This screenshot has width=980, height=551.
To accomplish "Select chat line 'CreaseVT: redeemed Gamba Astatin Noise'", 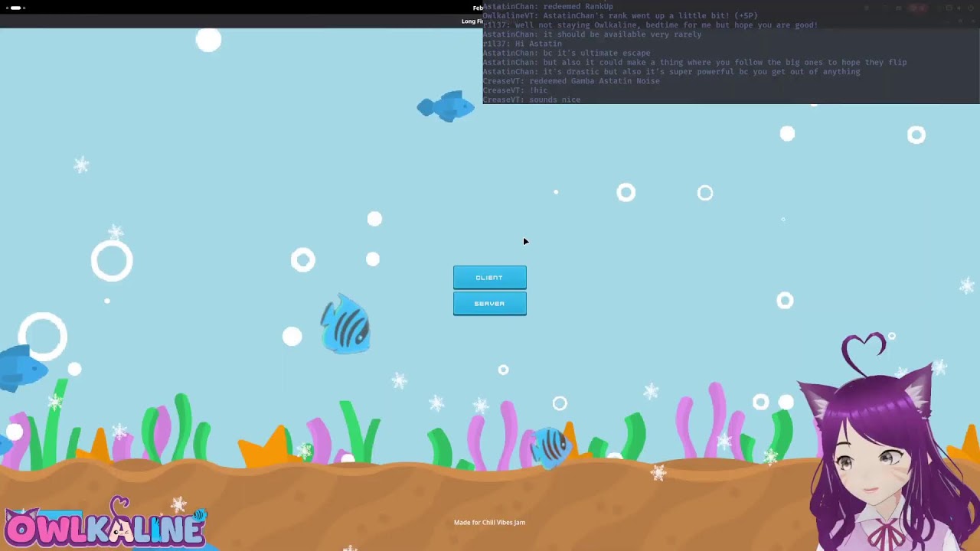I will (x=571, y=81).
